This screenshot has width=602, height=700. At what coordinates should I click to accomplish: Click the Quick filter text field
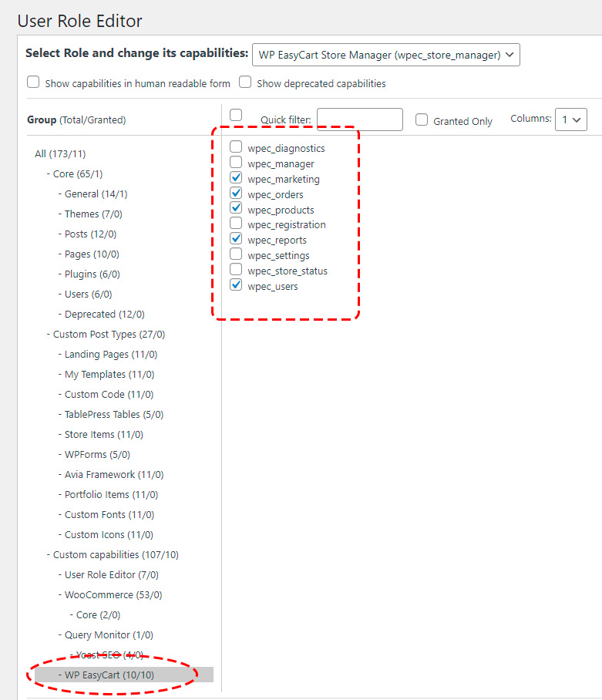(x=359, y=119)
